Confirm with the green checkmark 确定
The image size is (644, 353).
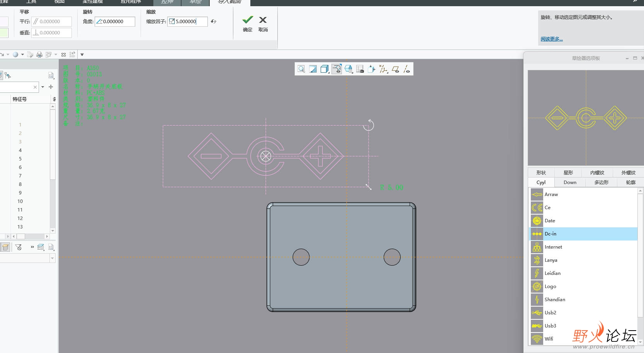[x=248, y=24]
